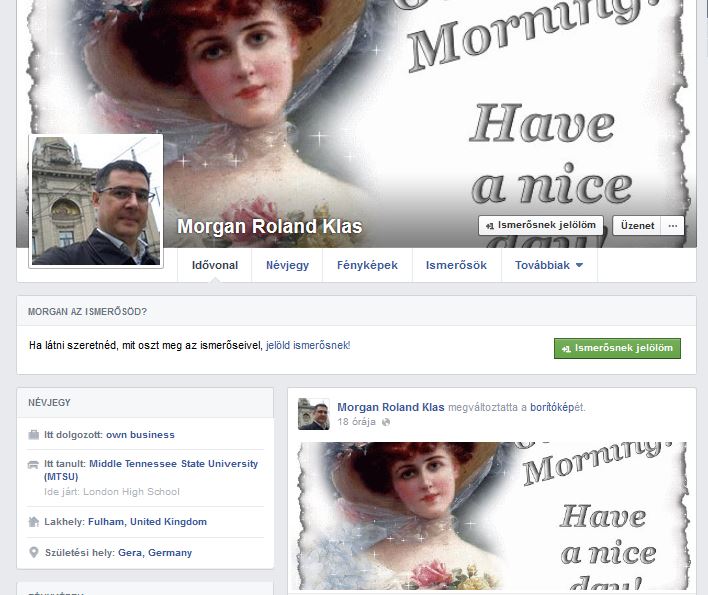Click the Morgan Roland Klas name on the cover

[270, 227]
